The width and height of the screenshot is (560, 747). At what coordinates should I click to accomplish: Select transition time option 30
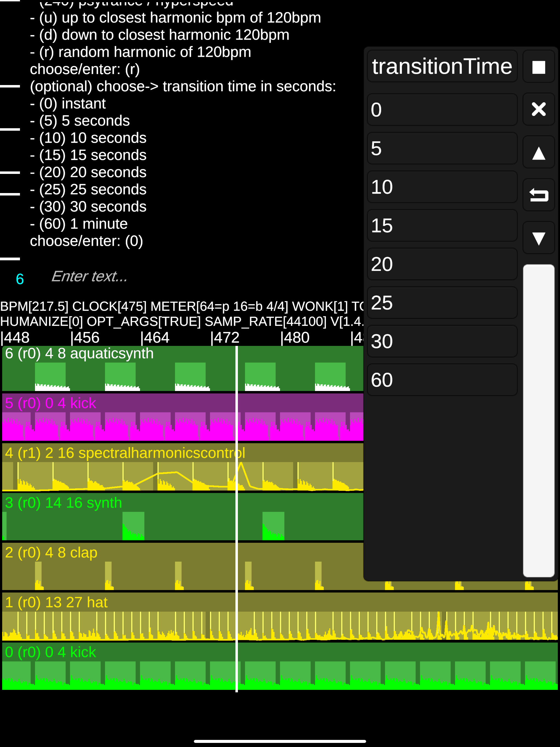point(442,341)
